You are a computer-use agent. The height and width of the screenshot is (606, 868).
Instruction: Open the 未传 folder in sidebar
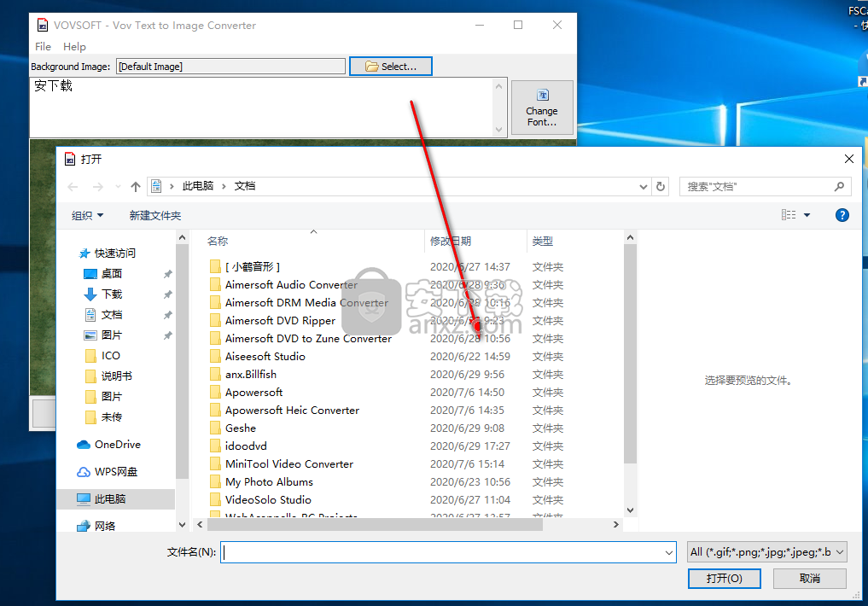(x=111, y=417)
